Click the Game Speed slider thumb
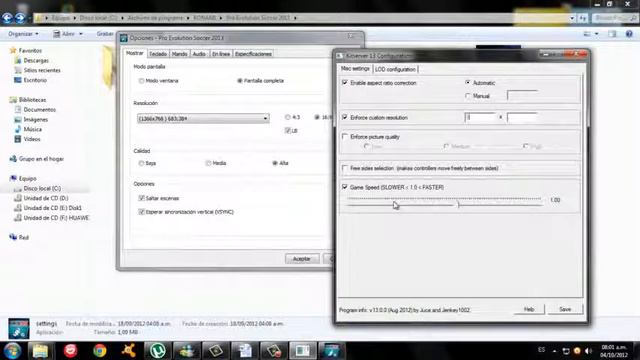 pos(458,204)
